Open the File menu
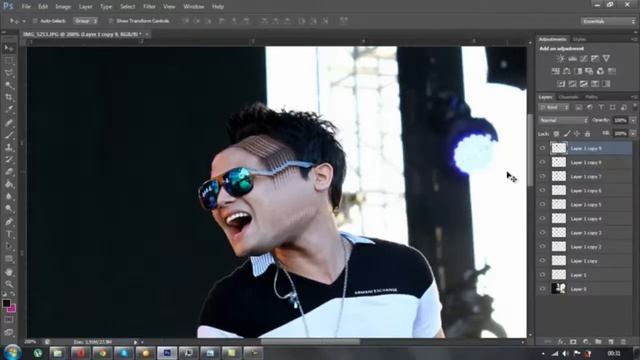 26,7
